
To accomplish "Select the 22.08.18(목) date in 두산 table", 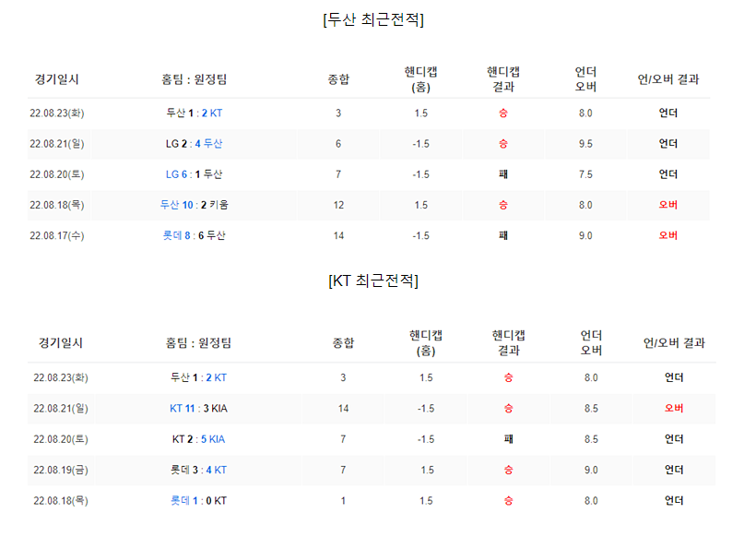I will [57, 205].
